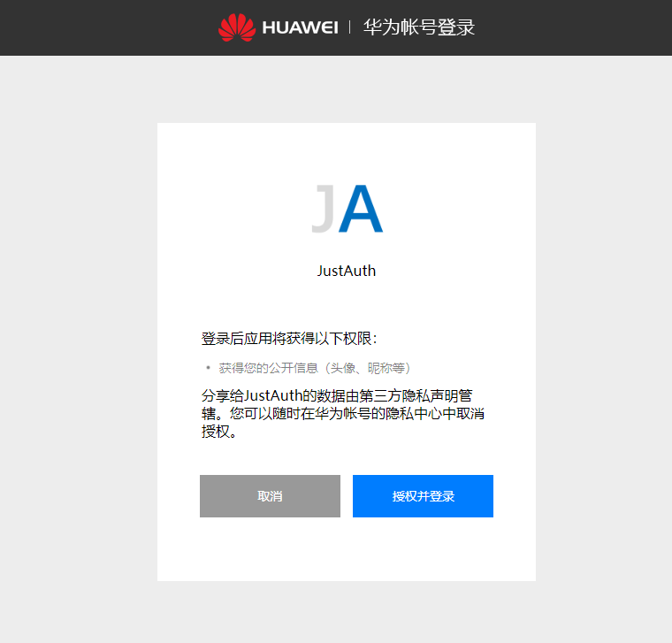
Task: Click the 分享给JustAuth的数据 notice first line
Action: click(337, 395)
